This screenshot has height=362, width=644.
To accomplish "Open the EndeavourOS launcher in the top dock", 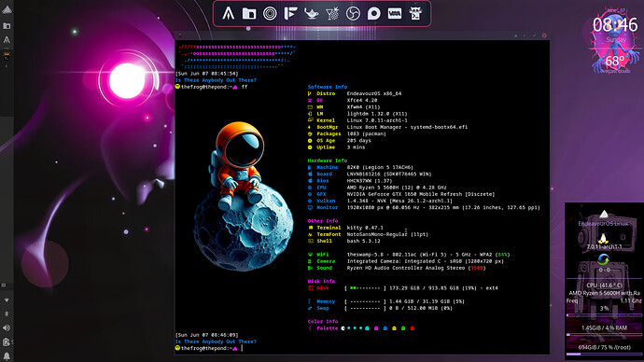I will tap(229, 14).
